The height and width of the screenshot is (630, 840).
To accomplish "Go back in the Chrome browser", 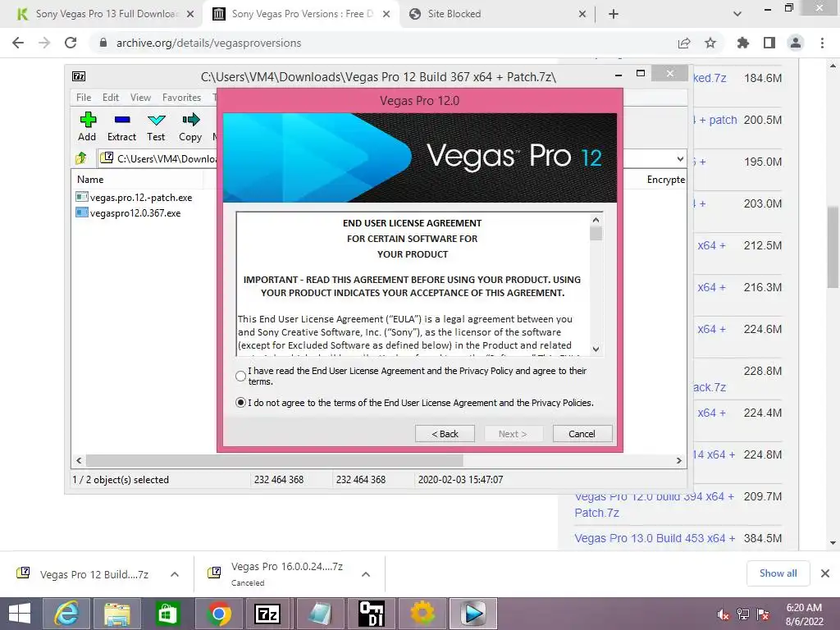I will point(18,43).
